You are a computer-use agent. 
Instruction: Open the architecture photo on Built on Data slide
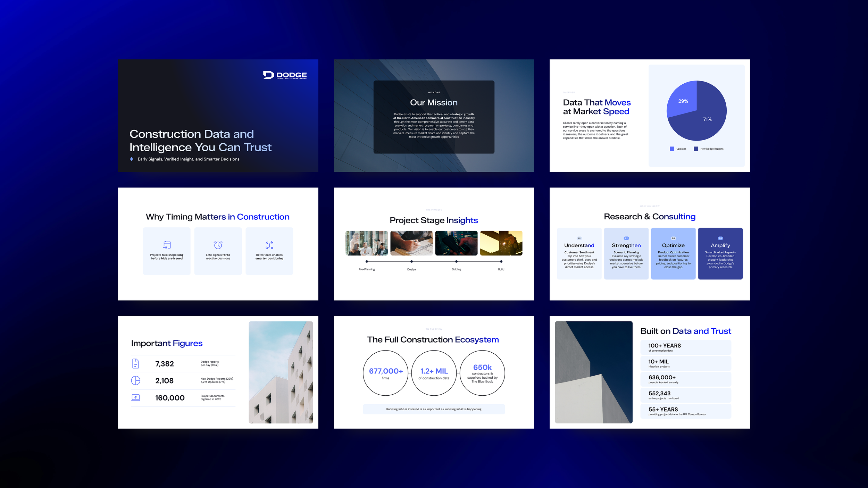point(593,372)
